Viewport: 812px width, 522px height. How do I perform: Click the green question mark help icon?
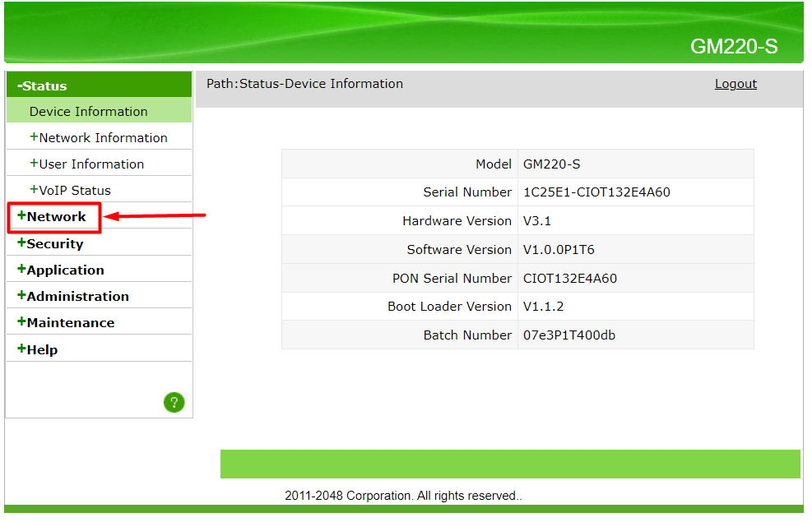coord(174,402)
